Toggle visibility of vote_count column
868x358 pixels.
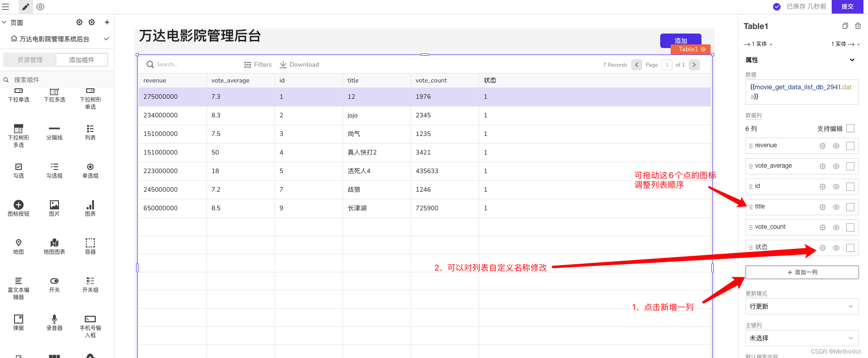[836, 227]
